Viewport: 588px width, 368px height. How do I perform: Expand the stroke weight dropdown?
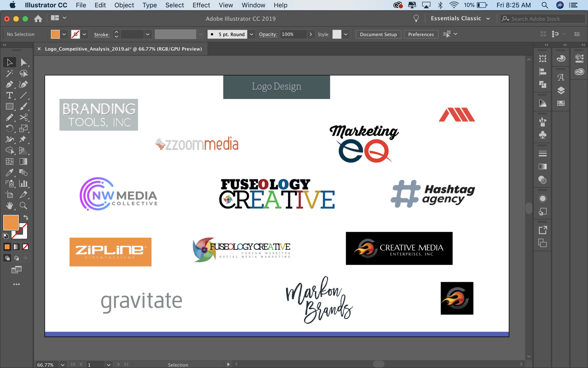[x=147, y=34]
